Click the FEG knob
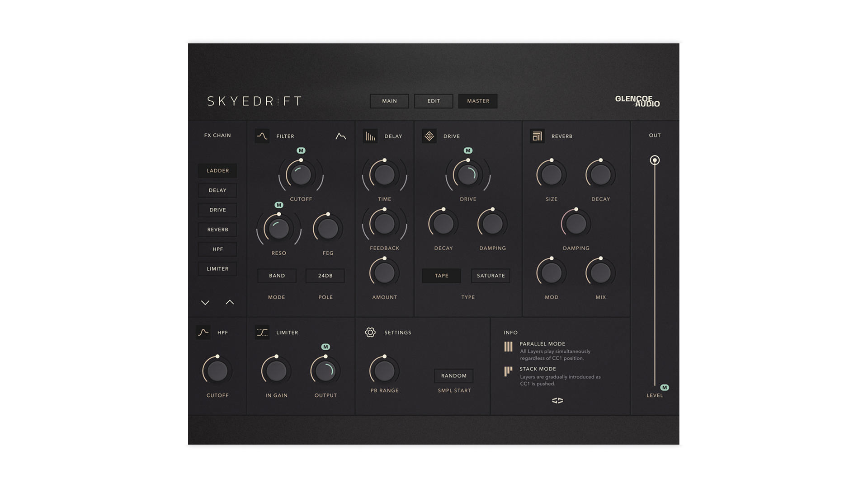 [x=328, y=229]
